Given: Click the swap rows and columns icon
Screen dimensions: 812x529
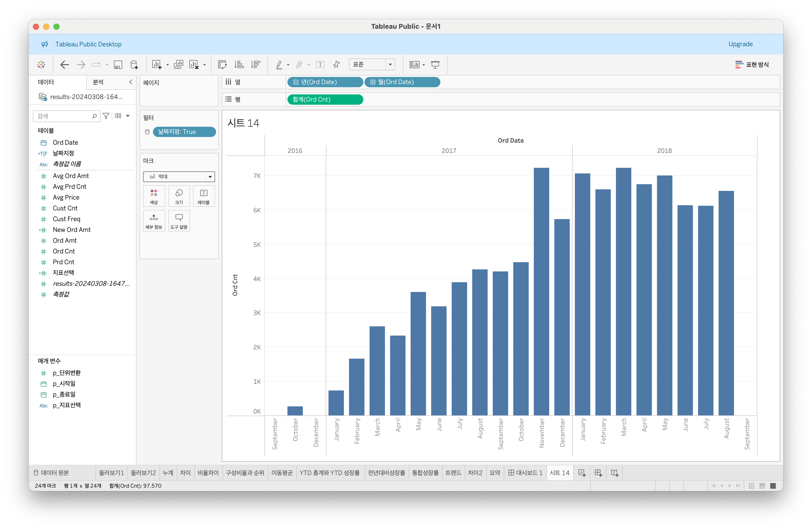Looking at the screenshot, I should point(222,64).
